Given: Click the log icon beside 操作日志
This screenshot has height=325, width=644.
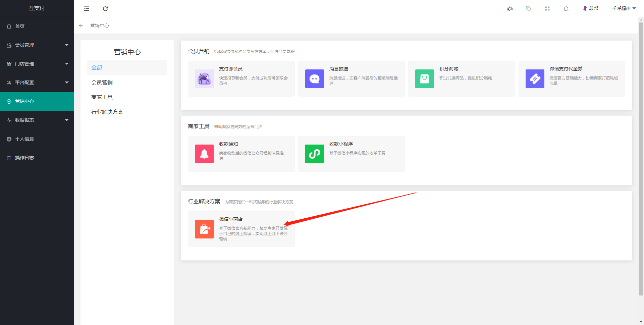Looking at the screenshot, I should [9, 158].
